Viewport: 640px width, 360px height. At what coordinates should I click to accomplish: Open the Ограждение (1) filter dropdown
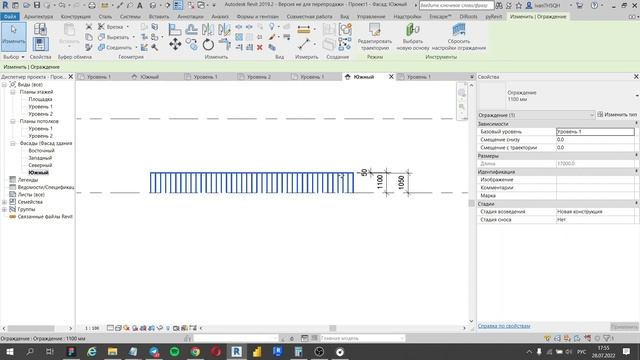coord(536,115)
